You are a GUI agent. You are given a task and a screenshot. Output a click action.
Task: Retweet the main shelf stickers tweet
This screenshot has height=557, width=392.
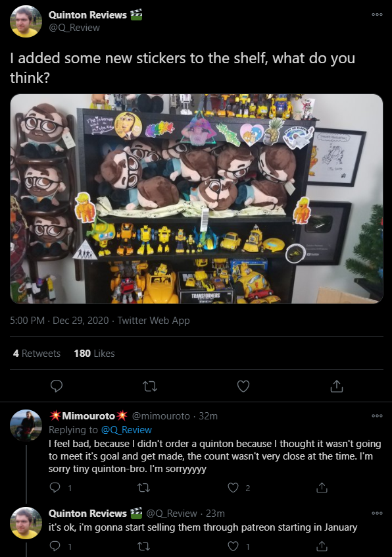coord(150,386)
